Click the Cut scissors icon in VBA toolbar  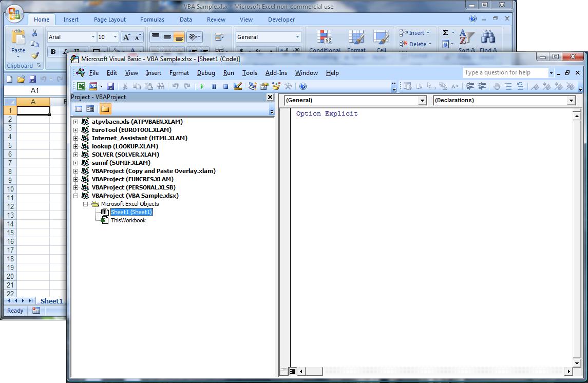pos(125,87)
